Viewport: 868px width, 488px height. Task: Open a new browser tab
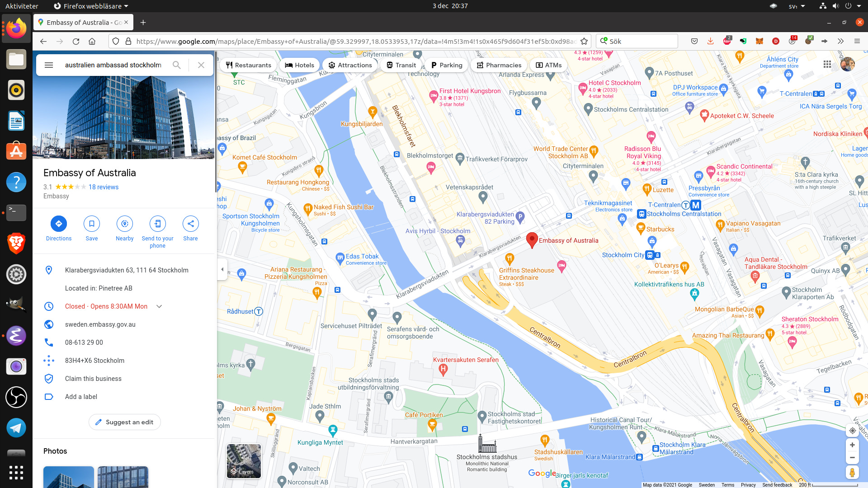(143, 23)
